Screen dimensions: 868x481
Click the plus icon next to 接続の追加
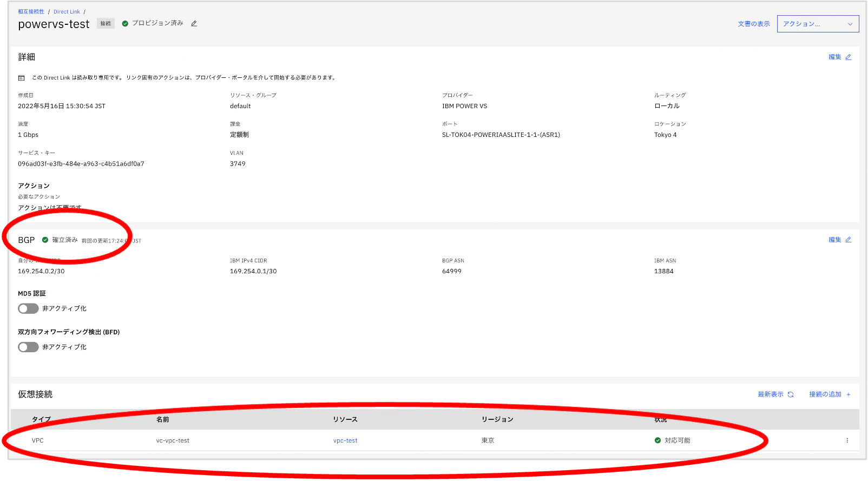click(849, 394)
